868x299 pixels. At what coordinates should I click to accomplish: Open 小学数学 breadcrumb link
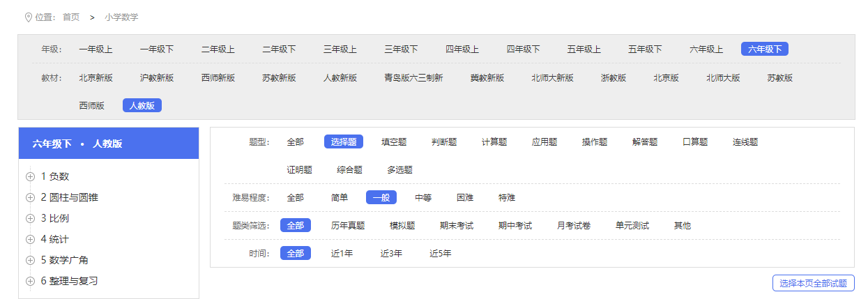pos(121,17)
